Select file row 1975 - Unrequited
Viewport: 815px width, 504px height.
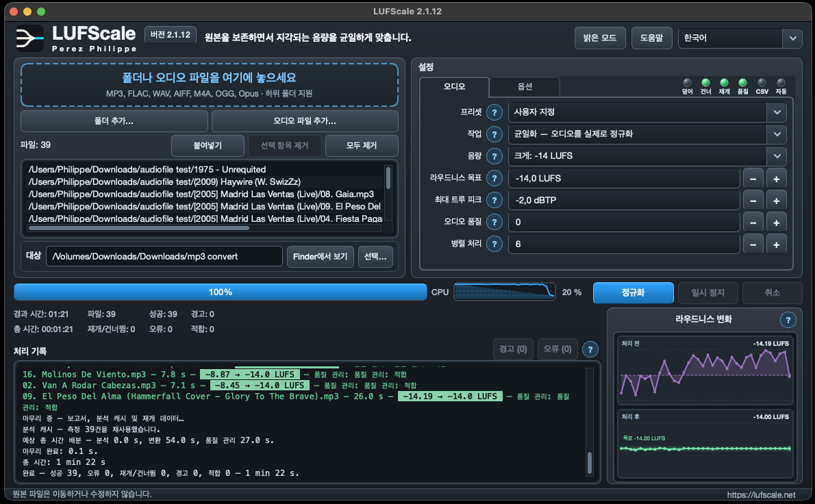point(205,169)
